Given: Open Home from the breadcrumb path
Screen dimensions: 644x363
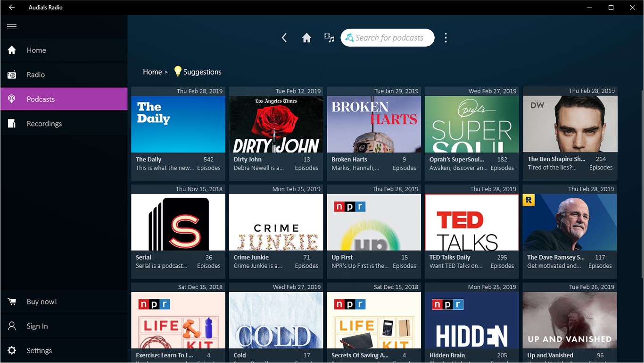Looking at the screenshot, I should click(x=152, y=71).
